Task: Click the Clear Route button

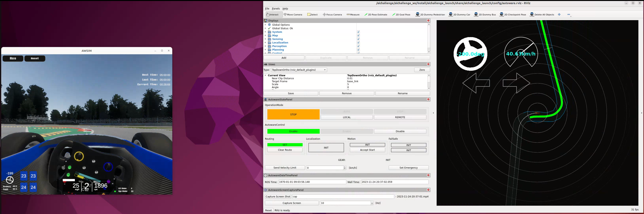Action: [285, 150]
